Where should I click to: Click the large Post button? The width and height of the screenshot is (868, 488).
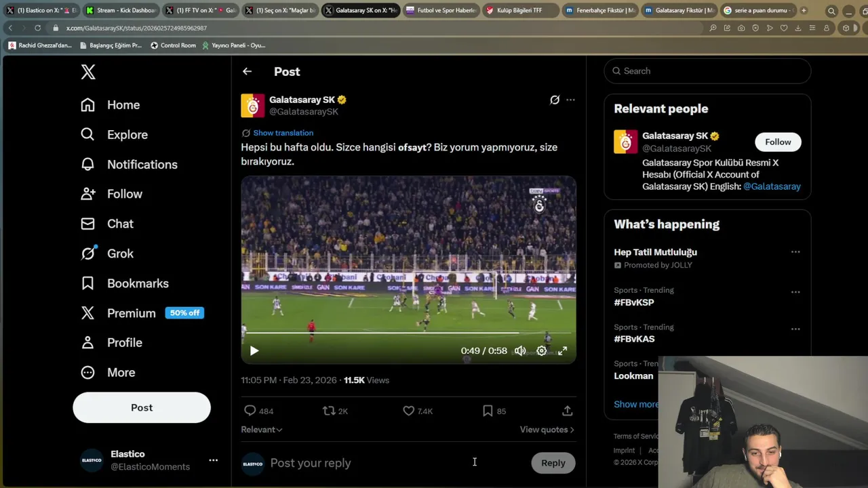tap(142, 407)
